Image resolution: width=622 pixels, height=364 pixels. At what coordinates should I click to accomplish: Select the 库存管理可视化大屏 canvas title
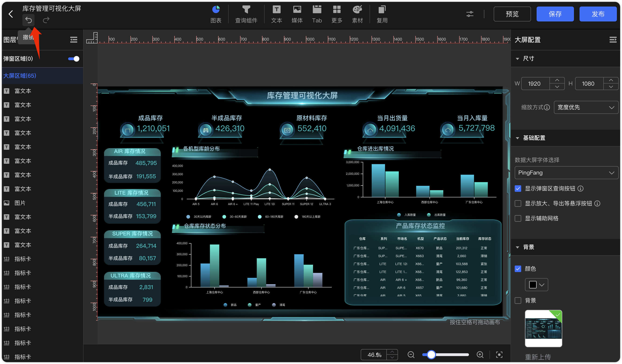pyautogui.click(x=302, y=95)
